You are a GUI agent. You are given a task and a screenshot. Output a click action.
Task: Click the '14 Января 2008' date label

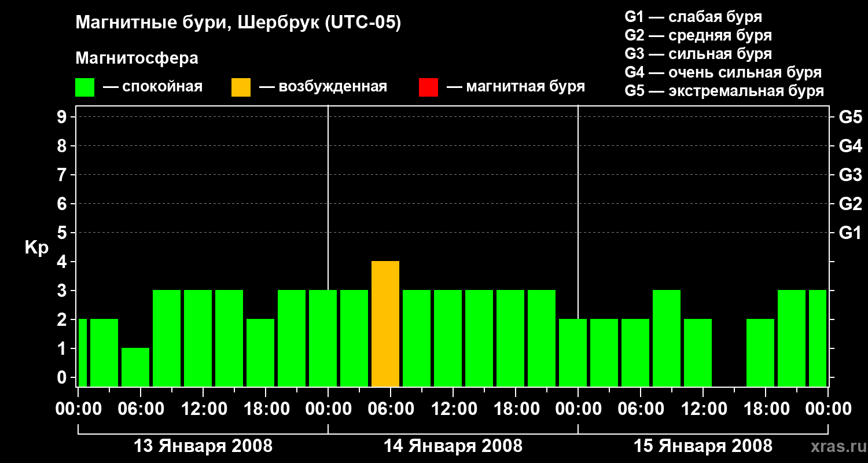453,446
